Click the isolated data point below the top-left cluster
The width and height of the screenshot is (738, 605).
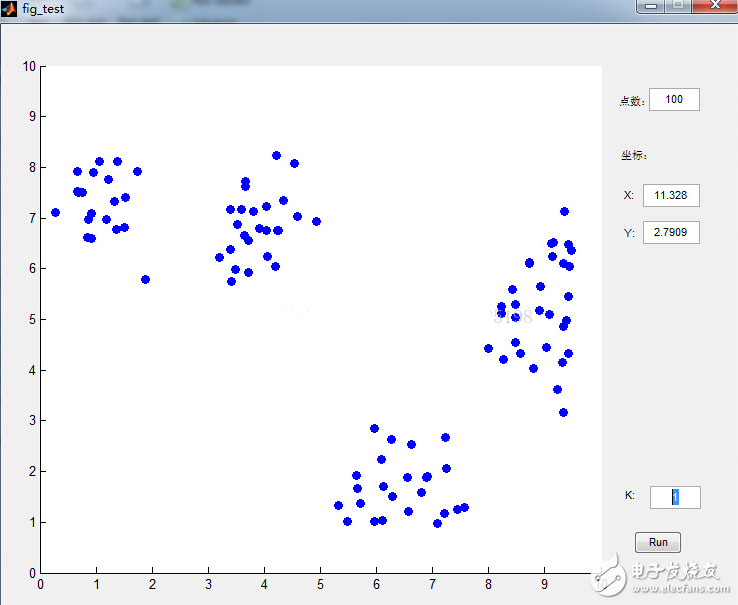pyautogui.click(x=145, y=279)
